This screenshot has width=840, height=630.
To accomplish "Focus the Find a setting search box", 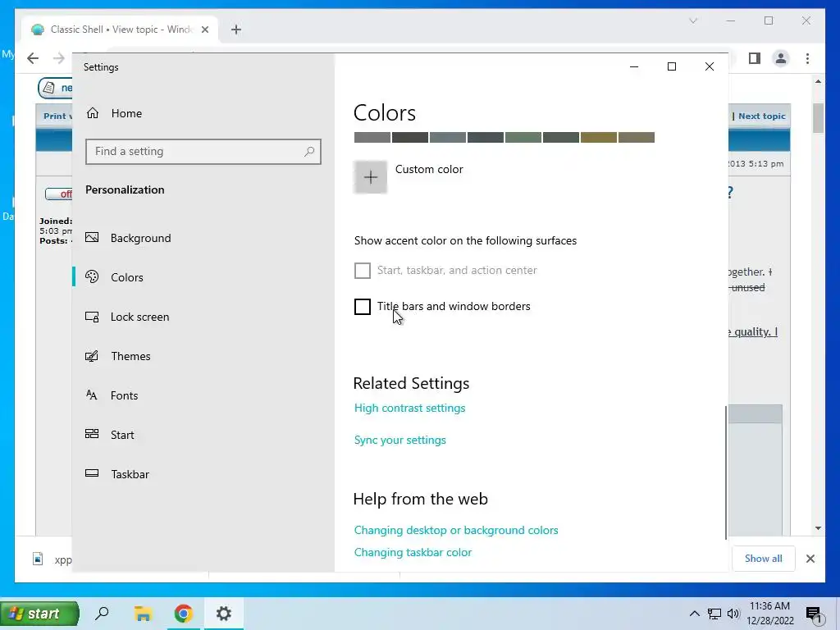I will tap(203, 152).
